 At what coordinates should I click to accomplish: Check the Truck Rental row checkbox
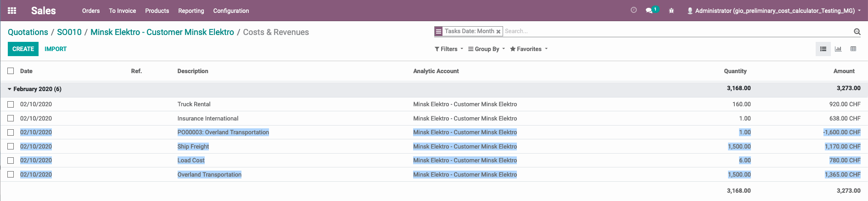(11, 104)
